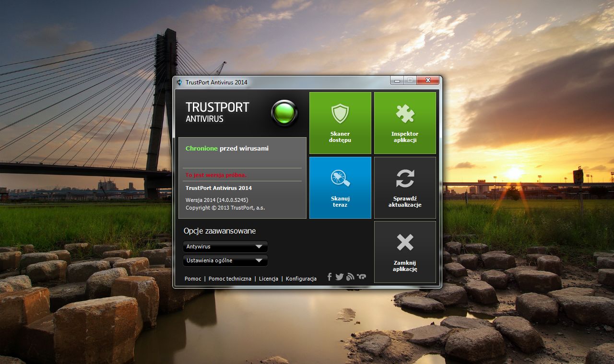Open the Facebook social icon
The height and width of the screenshot is (364, 614).
tap(330, 277)
